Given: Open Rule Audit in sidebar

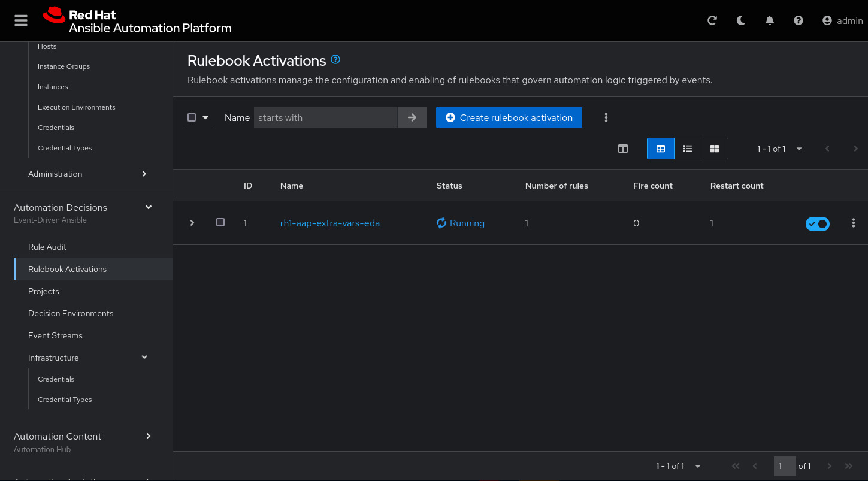Looking at the screenshot, I should [47, 247].
